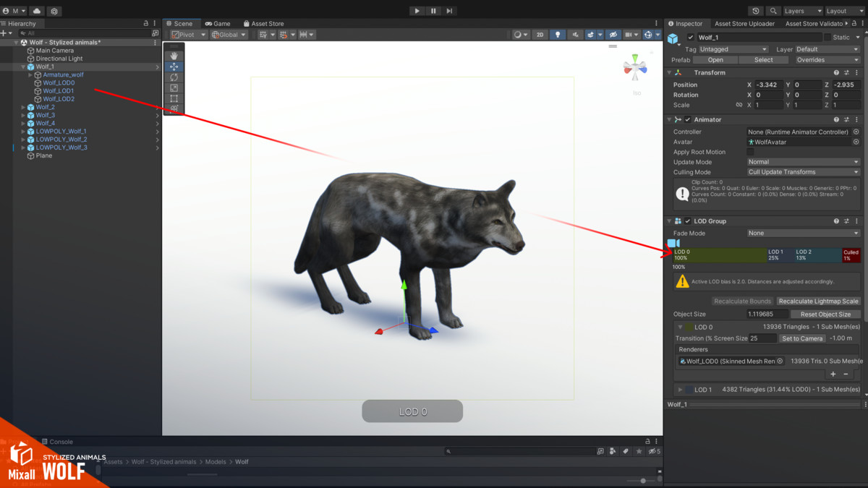
Task: Lock the Hierarchy panel
Action: [146, 24]
